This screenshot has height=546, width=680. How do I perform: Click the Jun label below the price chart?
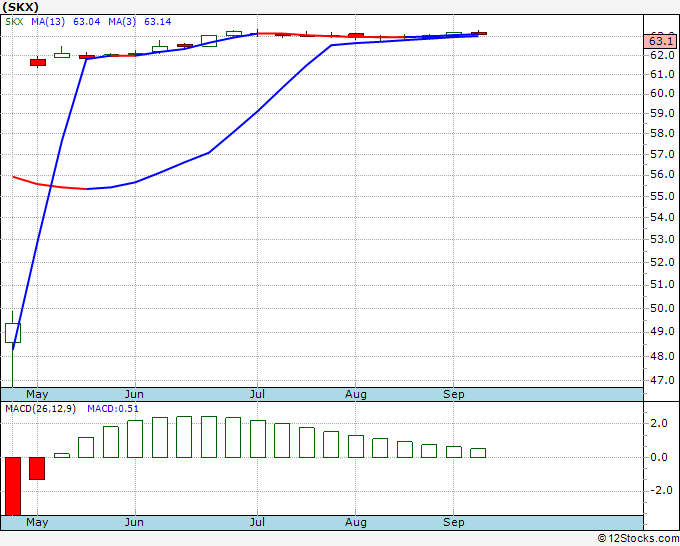[133, 395]
